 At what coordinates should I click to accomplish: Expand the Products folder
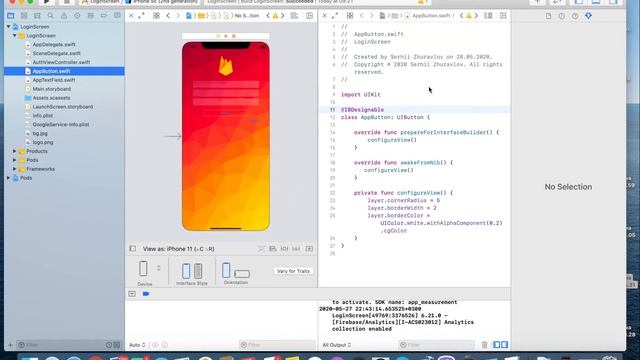(x=15, y=151)
